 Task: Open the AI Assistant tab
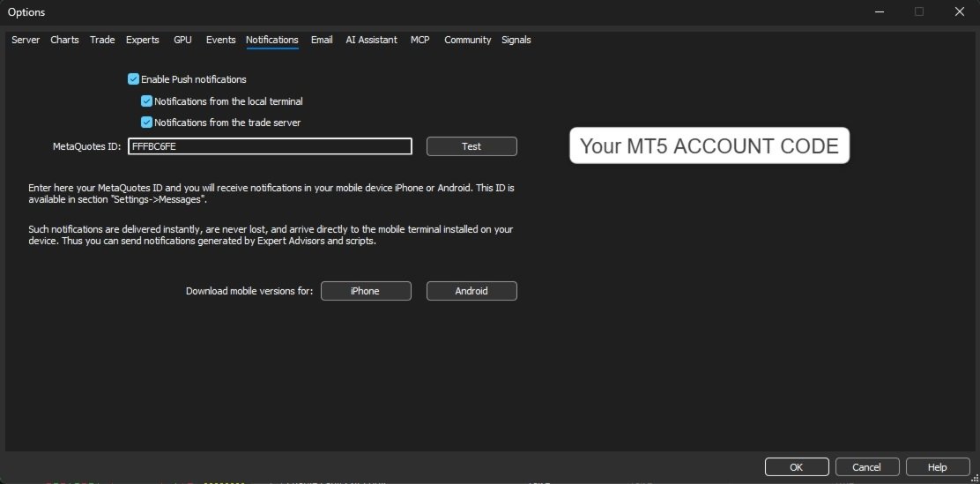[x=371, y=40]
